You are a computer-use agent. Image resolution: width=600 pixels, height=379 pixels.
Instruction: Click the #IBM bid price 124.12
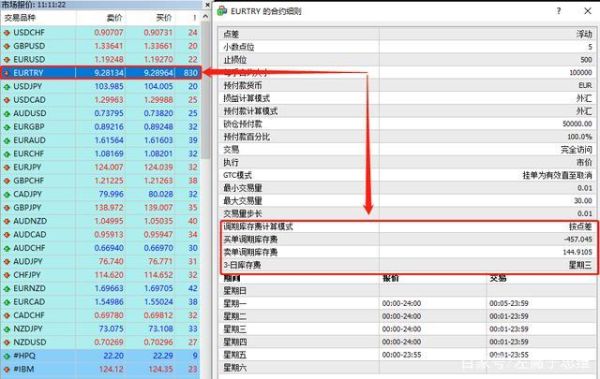tap(111, 369)
